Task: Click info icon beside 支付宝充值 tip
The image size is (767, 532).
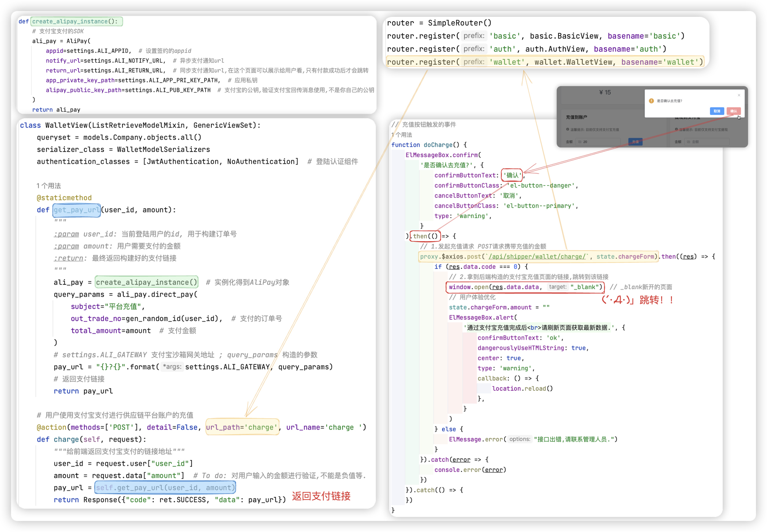Action: pyautogui.click(x=567, y=129)
